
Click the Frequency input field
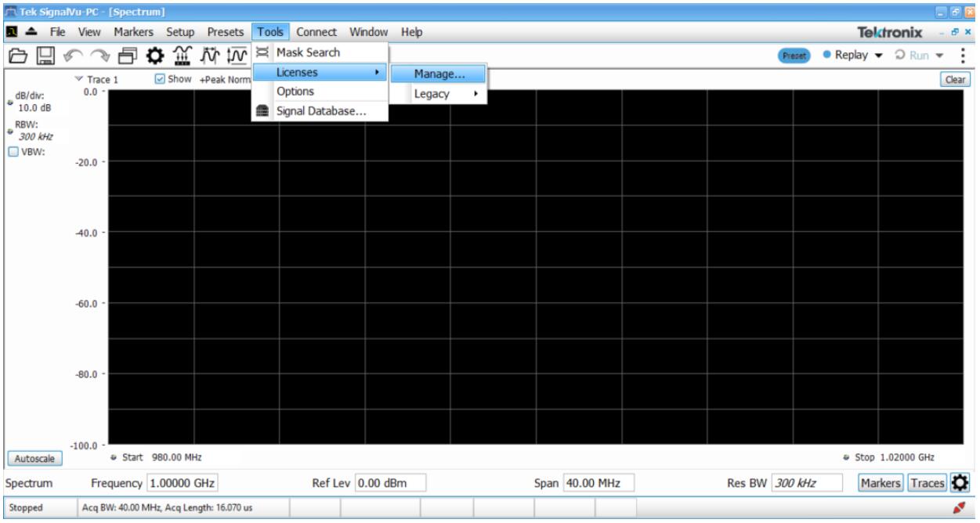179,479
